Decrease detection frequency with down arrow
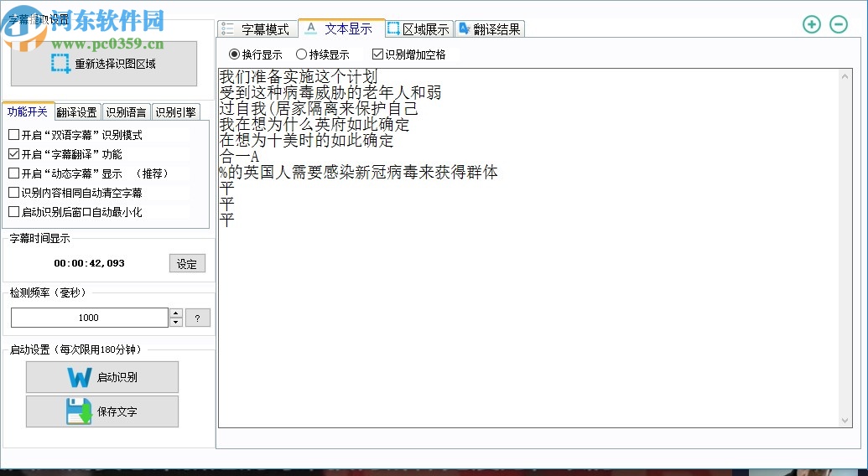The width and height of the screenshot is (868, 476). click(176, 322)
